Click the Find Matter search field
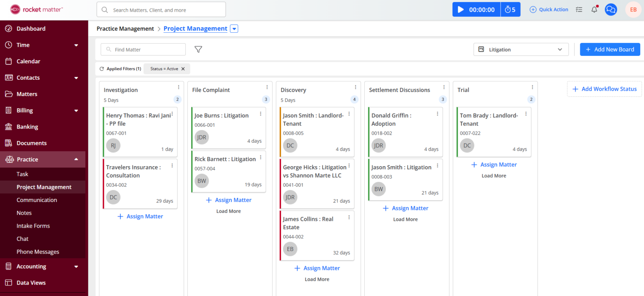The width and height of the screenshot is (644, 296). pyautogui.click(x=143, y=49)
